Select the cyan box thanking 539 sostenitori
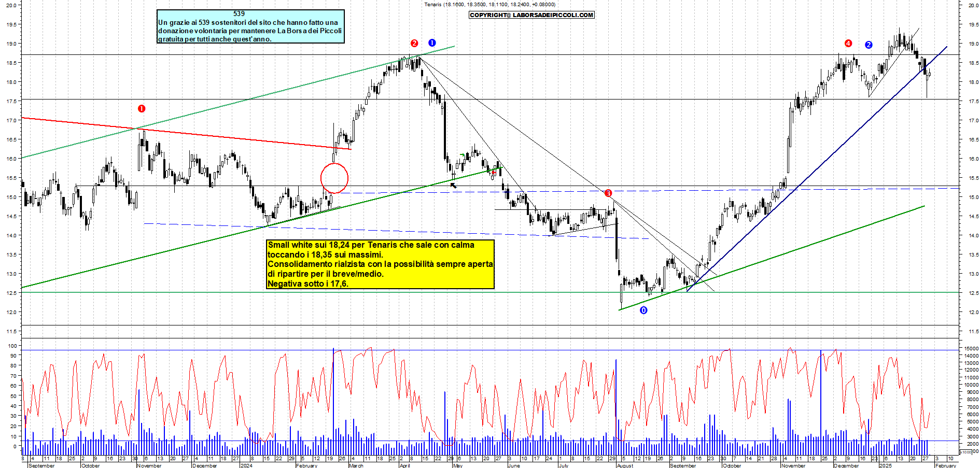 point(250,26)
